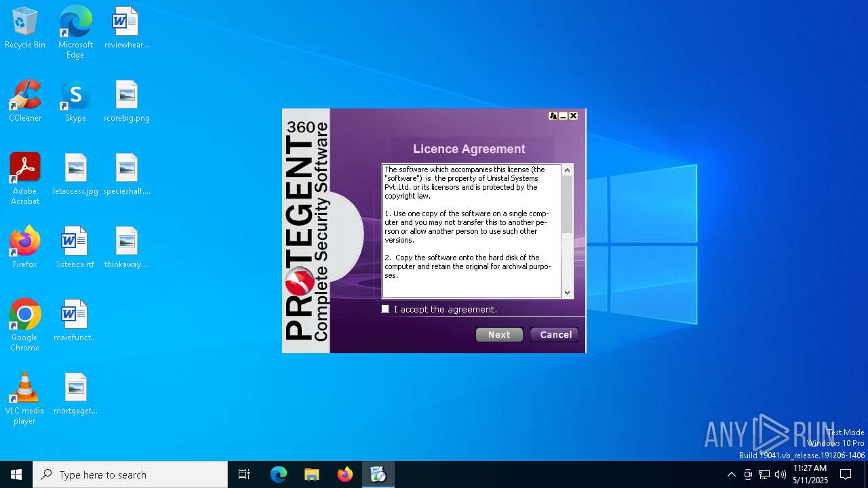Select the specieshalf image file icon
The image size is (868, 488).
click(126, 175)
